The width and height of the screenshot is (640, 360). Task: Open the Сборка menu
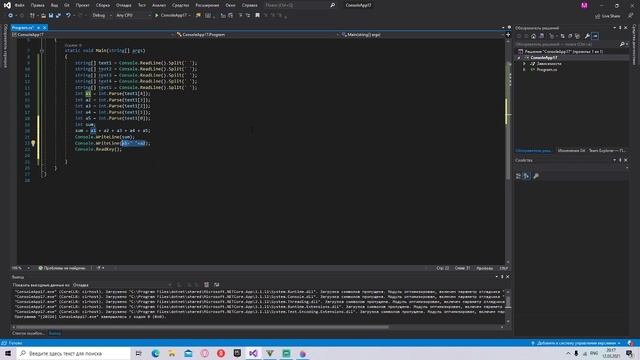pyautogui.click(x=103, y=5)
